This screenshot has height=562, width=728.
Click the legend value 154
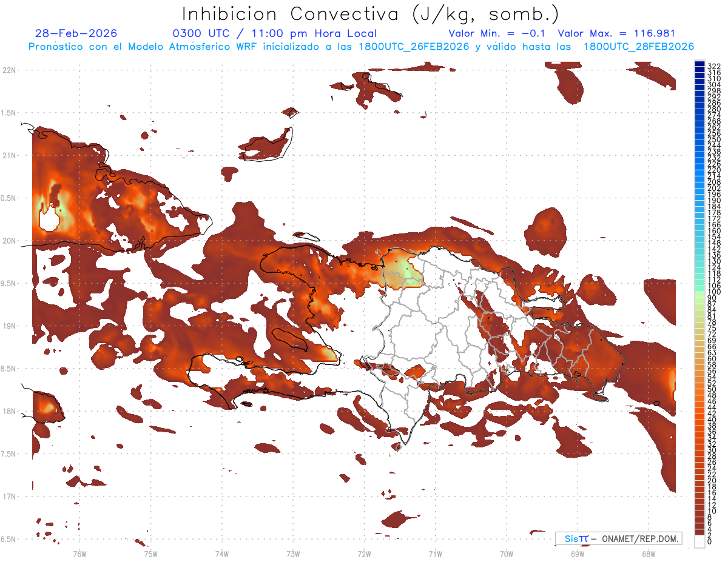(x=714, y=237)
